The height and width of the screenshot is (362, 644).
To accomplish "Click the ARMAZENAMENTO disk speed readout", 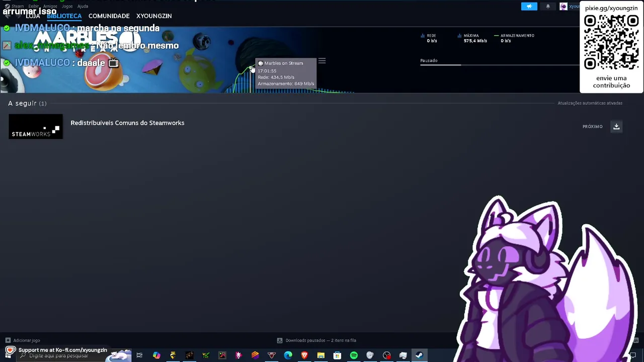I will pyautogui.click(x=514, y=38).
